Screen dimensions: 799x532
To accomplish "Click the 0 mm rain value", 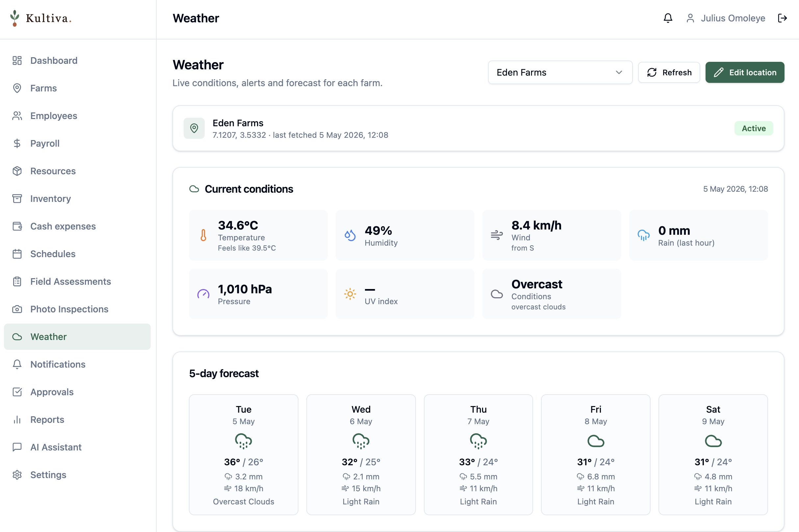I will click(674, 231).
